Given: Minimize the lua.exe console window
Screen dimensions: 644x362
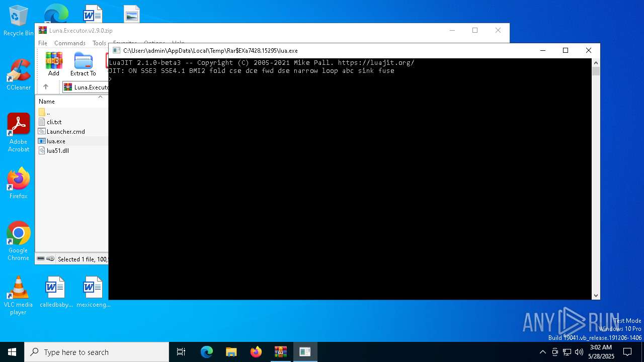Looking at the screenshot, I should pos(542,50).
